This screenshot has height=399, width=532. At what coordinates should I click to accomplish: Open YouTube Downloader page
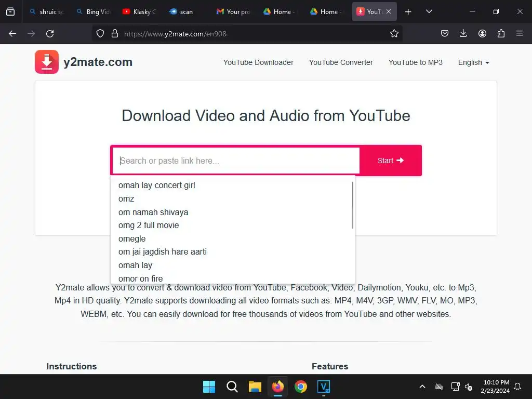click(258, 62)
